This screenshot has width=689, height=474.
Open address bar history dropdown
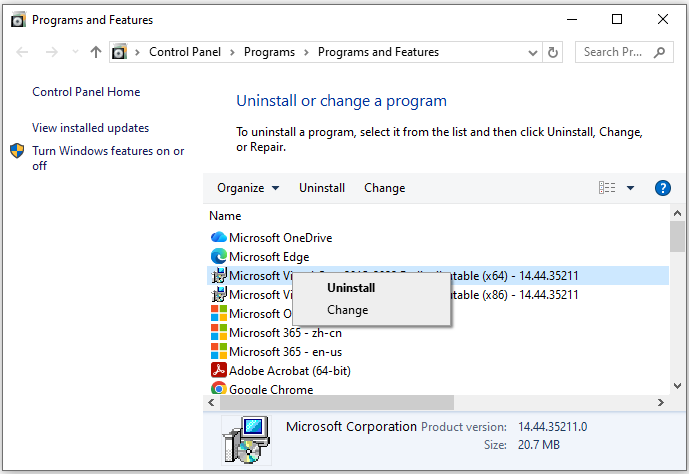(x=533, y=53)
